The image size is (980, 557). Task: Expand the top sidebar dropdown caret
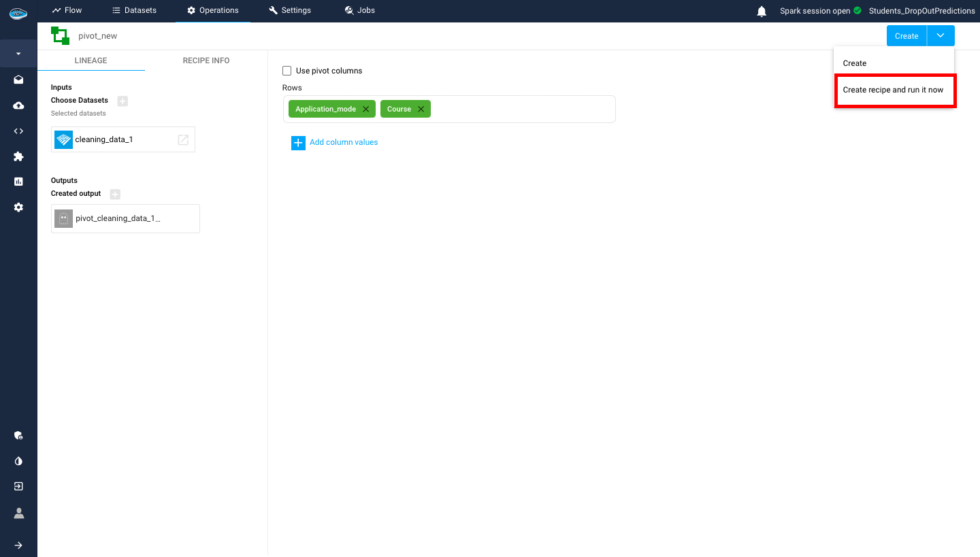click(x=18, y=54)
